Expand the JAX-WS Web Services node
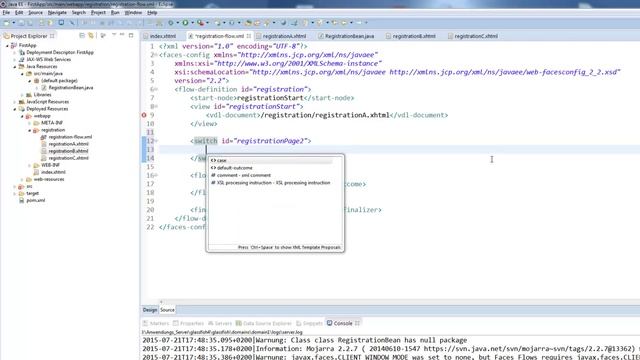This screenshot has height=360, width=640. tap(15, 60)
